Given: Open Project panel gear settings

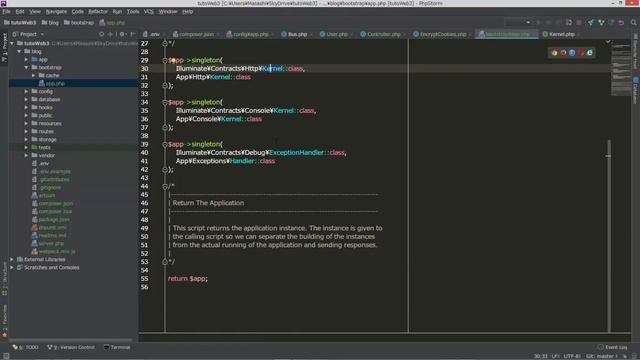Looking at the screenshot, I should click(x=122, y=34).
